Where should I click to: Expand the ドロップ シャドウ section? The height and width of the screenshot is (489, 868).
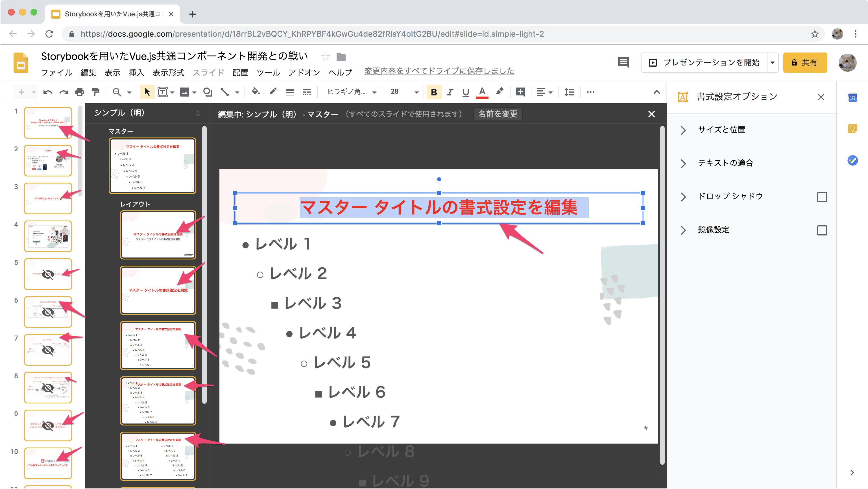tap(683, 197)
